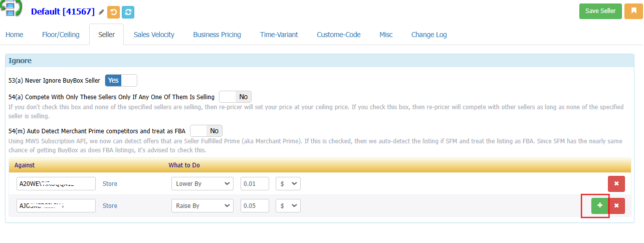Open the Raise By action dropdown
Image resolution: width=644 pixels, height=243 pixels.
pos(202,206)
